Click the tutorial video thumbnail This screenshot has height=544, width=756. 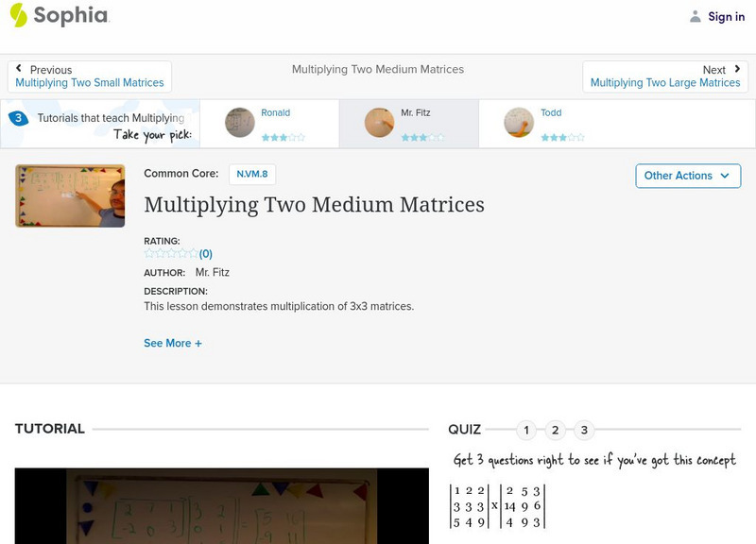pos(71,195)
